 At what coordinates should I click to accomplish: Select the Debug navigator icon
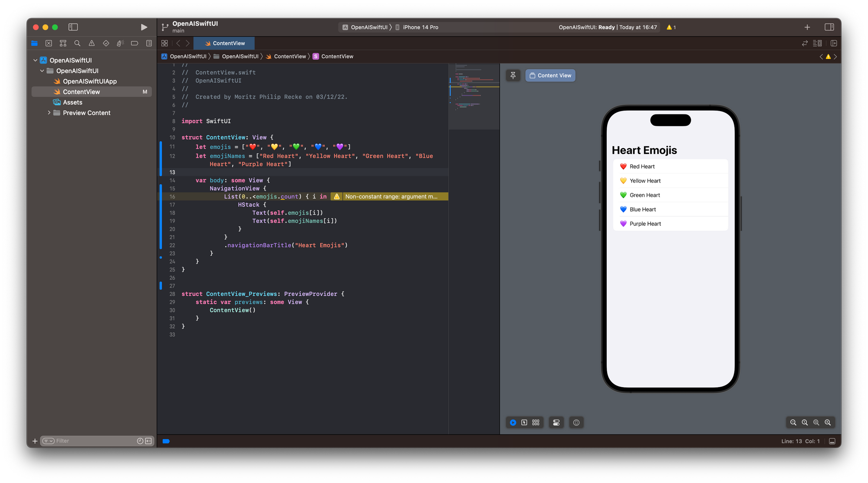(120, 43)
